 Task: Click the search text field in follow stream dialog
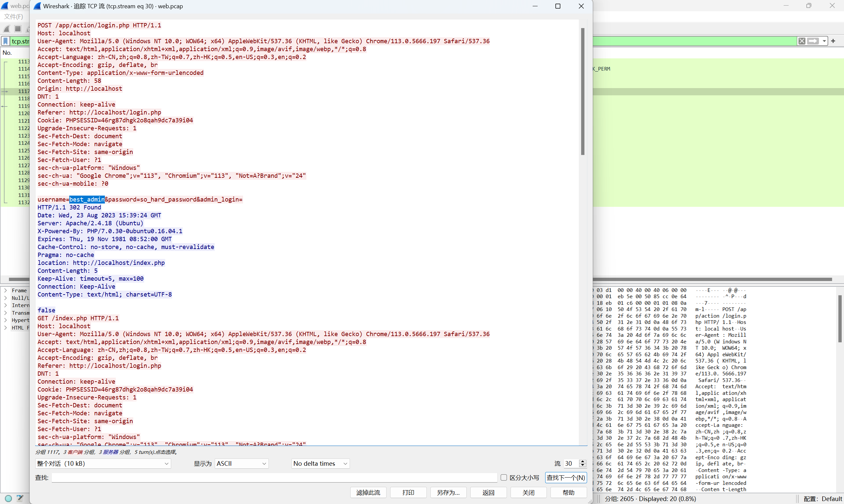(x=274, y=478)
